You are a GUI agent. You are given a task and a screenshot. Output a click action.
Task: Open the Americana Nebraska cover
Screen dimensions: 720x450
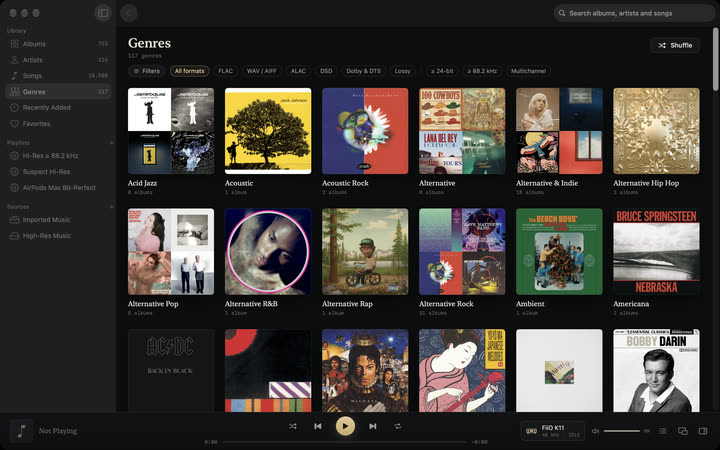(x=656, y=252)
